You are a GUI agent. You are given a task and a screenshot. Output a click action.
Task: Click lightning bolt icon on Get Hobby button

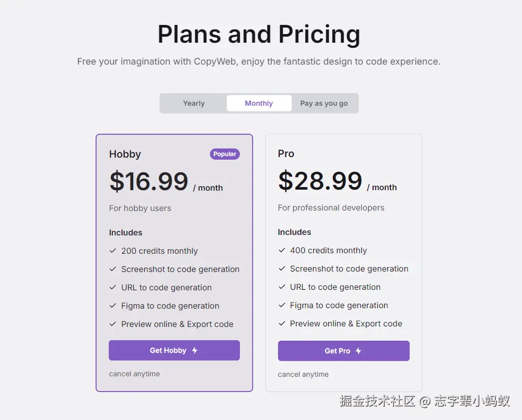[x=195, y=350]
